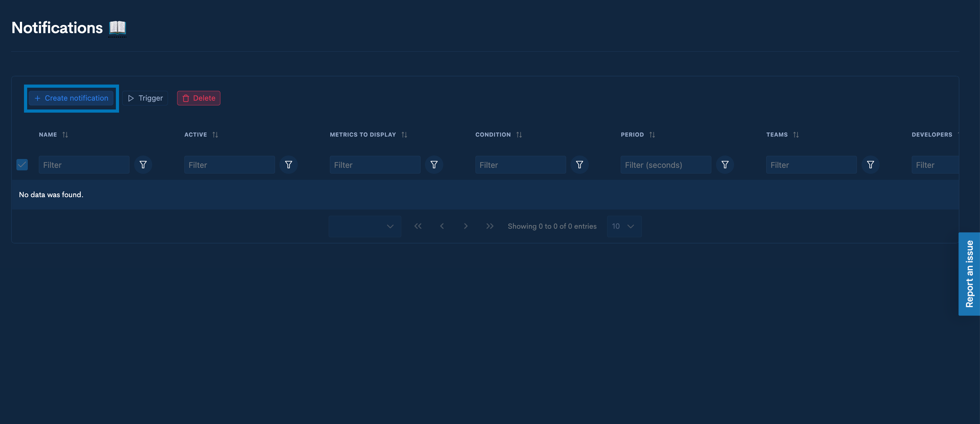
Task: Open the documentation book icon beside Notifications
Action: (x=117, y=28)
